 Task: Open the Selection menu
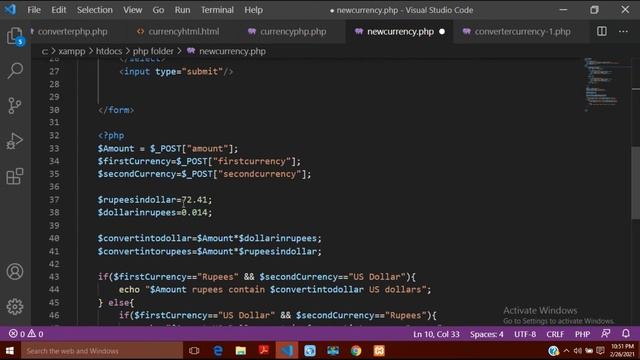pyautogui.click(x=94, y=10)
